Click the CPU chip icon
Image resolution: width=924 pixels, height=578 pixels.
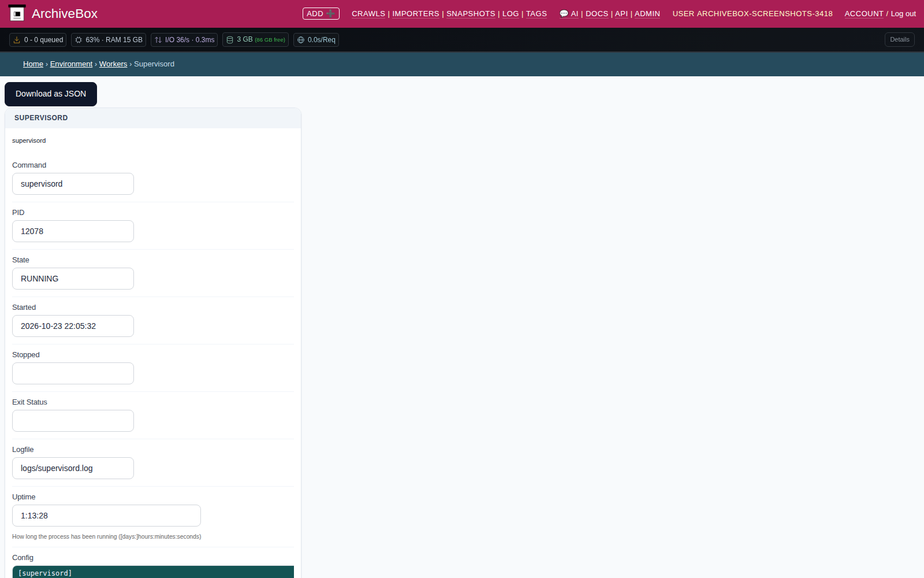click(79, 40)
